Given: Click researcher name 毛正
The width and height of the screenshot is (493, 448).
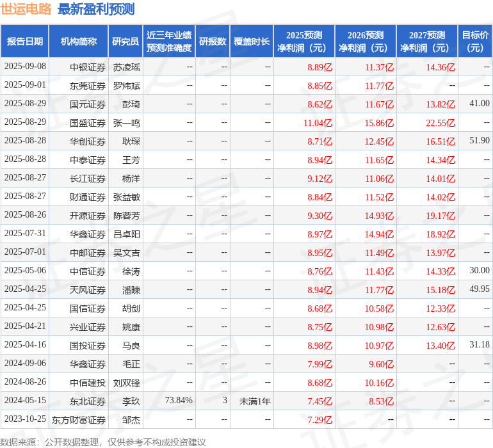Looking at the screenshot, I should (x=131, y=364).
